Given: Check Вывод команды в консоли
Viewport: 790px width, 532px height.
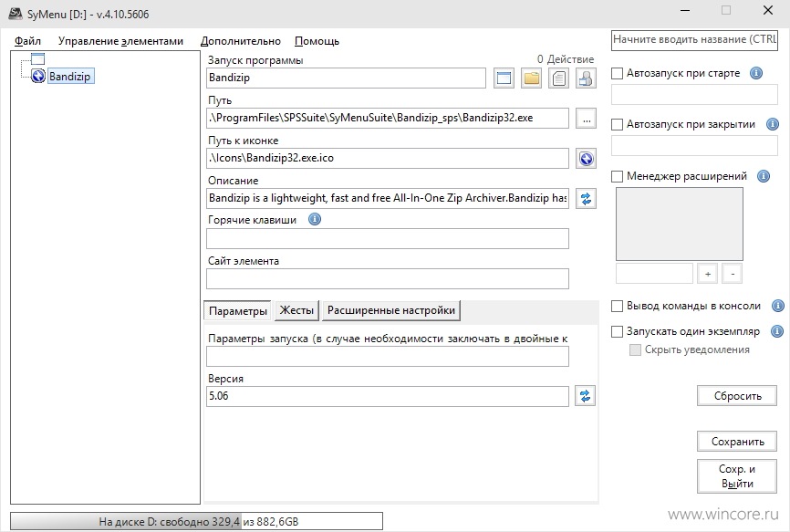Looking at the screenshot, I should click(617, 306).
